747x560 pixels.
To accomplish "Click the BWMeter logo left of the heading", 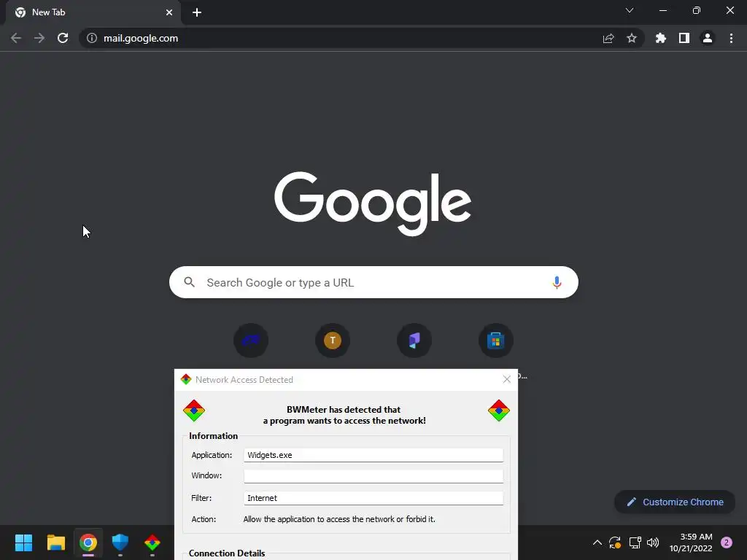I will tap(194, 411).
